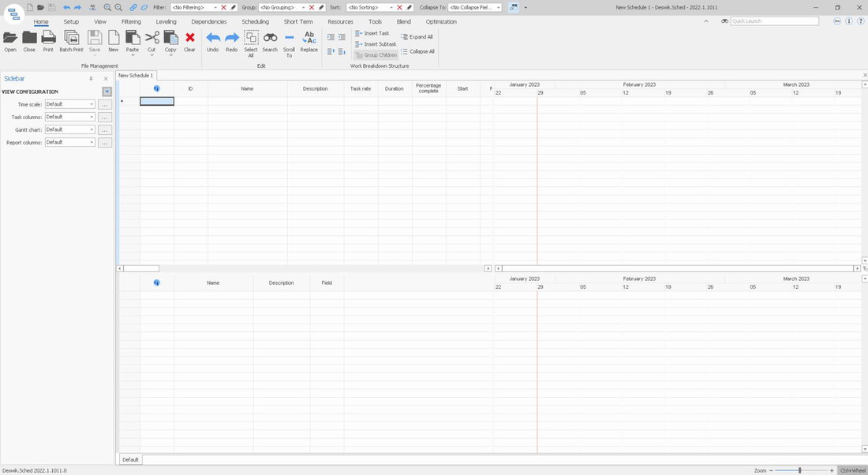Click ellipsis button next to Time scale
The image size is (868, 475).
click(105, 104)
